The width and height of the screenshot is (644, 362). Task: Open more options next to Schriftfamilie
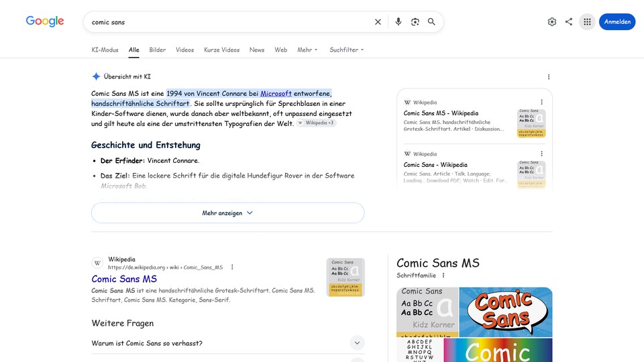tap(443, 276)
